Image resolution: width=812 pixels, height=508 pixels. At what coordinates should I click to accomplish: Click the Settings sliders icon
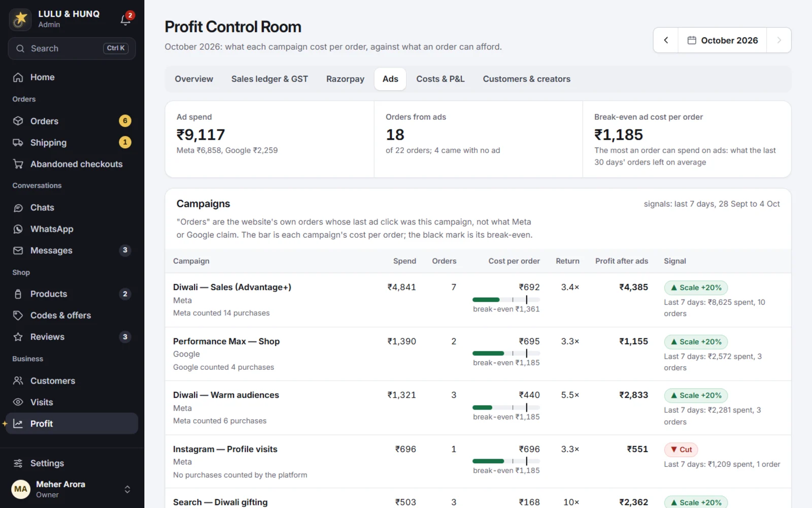click(x=18, y=463)
